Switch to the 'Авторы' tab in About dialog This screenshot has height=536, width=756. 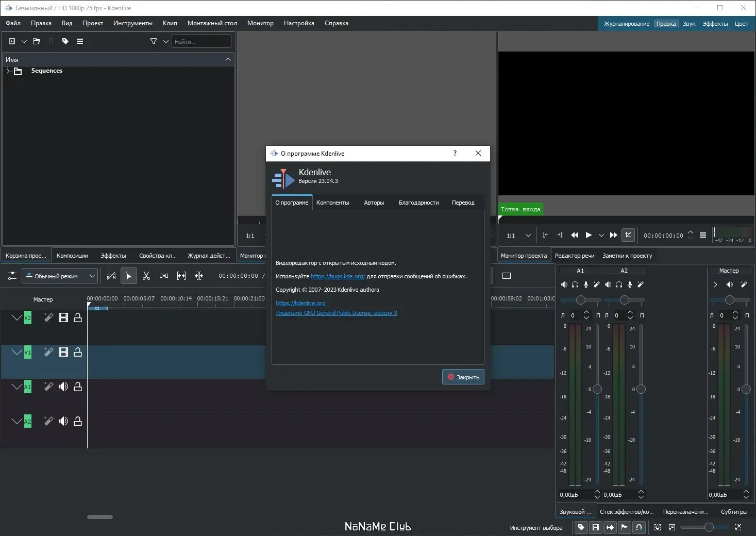click(374, 203)
